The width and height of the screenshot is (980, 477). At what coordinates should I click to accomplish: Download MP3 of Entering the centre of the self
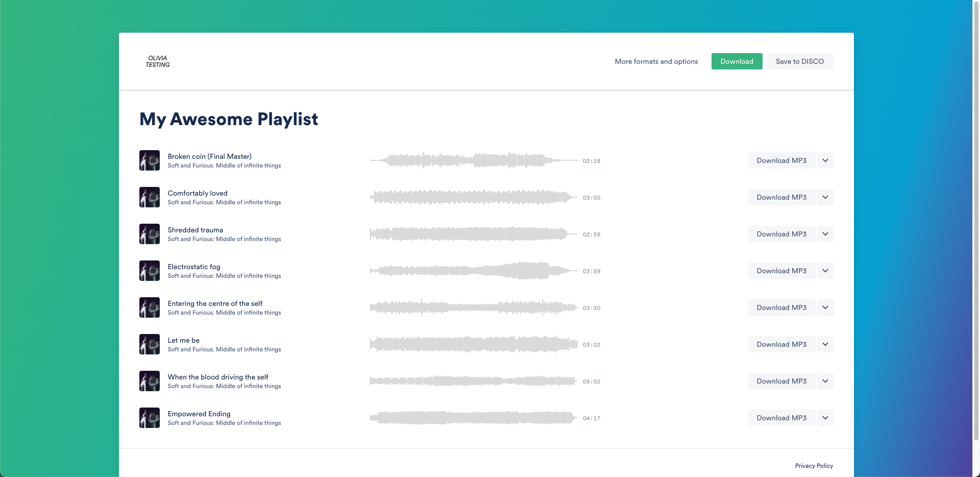pyautogui.click(x=781, y=307)
